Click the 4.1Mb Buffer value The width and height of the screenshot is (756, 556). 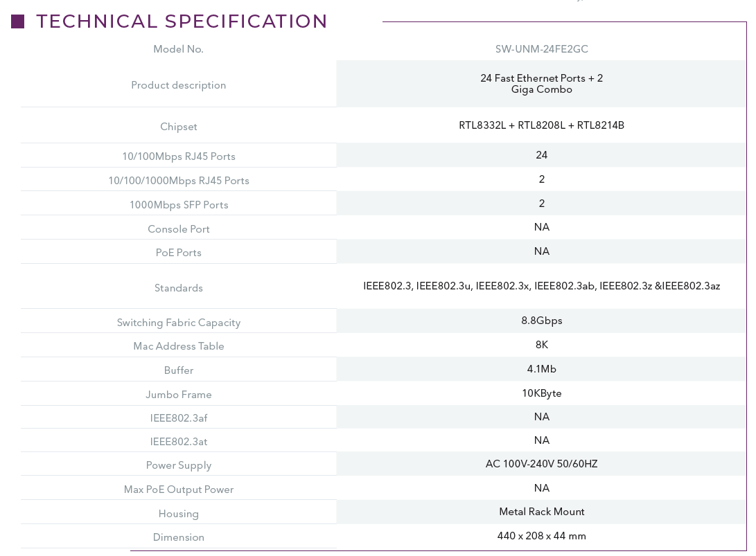(541, 369)
